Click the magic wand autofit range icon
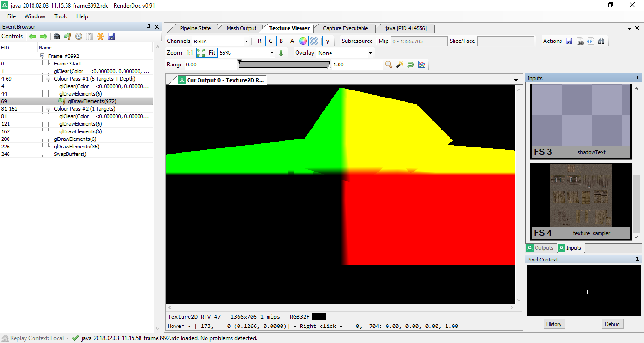 point(399,65)
